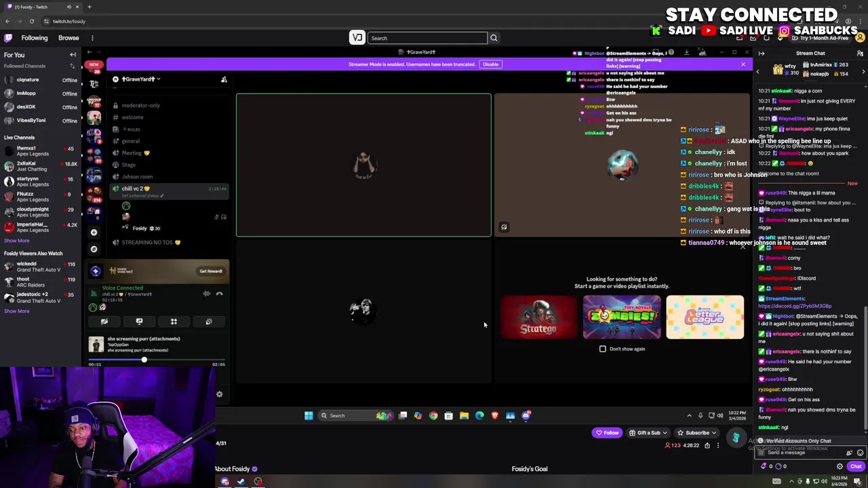This screenshot has width=868, height=488.
Task: Open the Browse page on Twitch
Action: 68,38
